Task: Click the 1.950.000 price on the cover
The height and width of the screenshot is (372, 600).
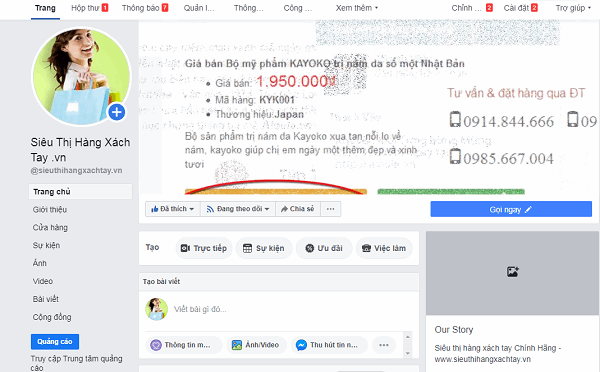Action: (x=295, y=82)
